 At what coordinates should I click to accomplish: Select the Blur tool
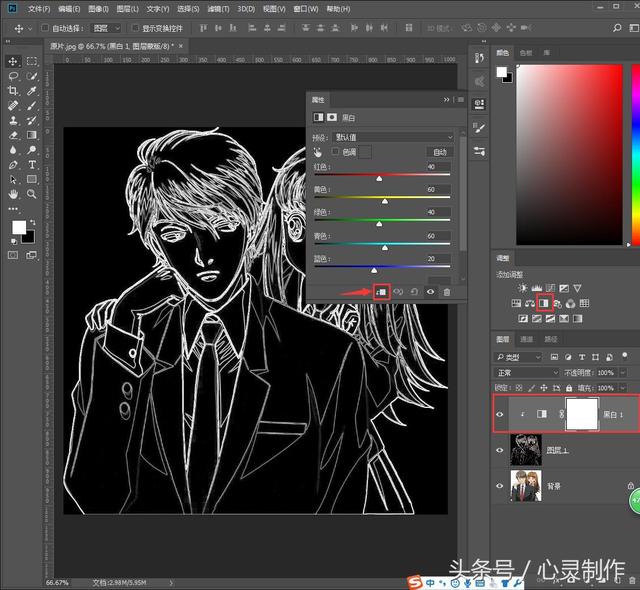[13, 150]
